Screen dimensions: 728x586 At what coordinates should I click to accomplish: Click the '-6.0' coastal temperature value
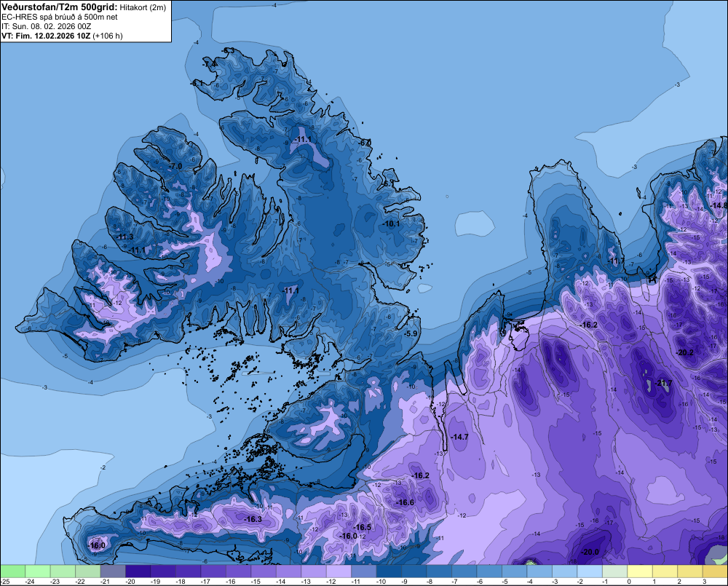(x=365, y=143)
